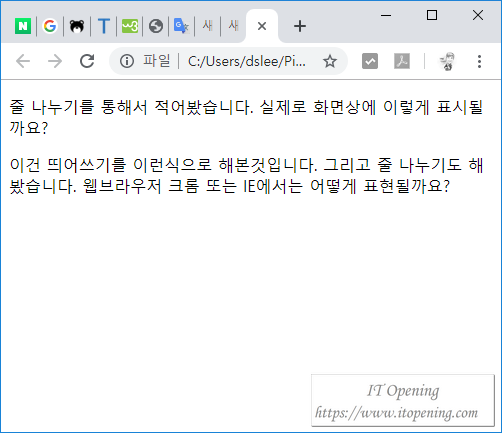Select the blue T icon tab
Image resolution: width=502 pixels, height=433 pixels.
[x=103, y=26]
